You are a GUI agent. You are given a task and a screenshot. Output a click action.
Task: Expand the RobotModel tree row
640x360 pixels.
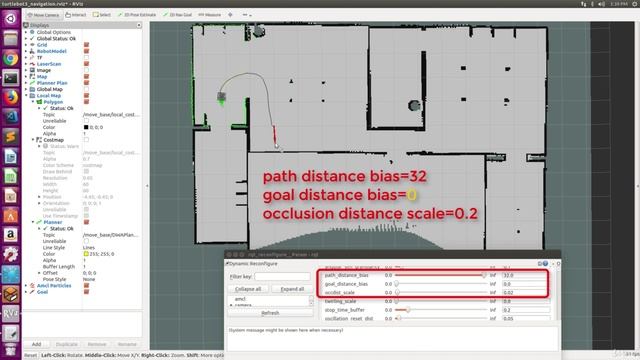pyautogui.click(x=26, y=51)
